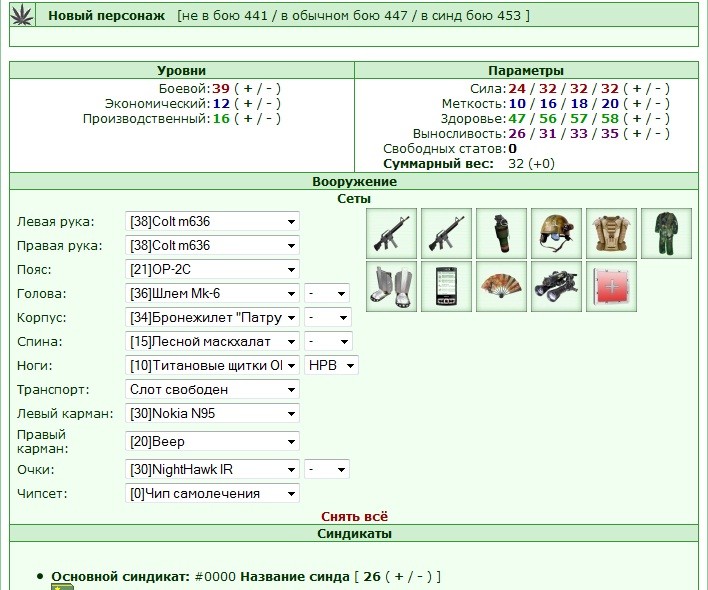Screen dimensions: 708x590
Task: Click the Nokia N95 phone icon
Action: (x=447, y=286)
